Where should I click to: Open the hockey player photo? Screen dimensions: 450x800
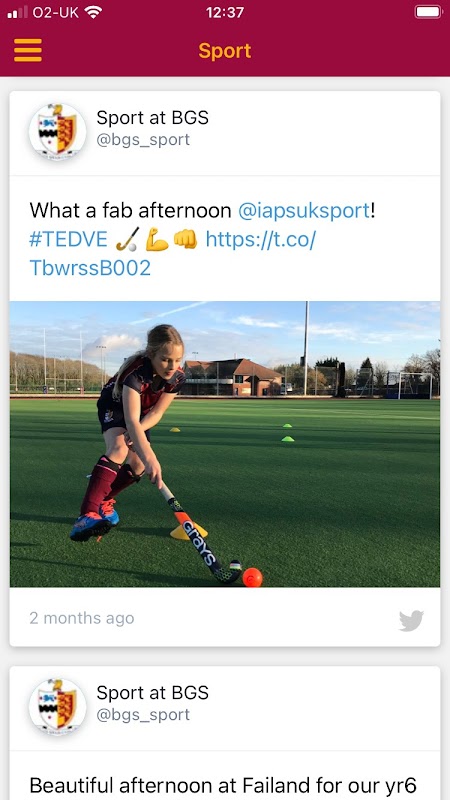tap(225, 444)
